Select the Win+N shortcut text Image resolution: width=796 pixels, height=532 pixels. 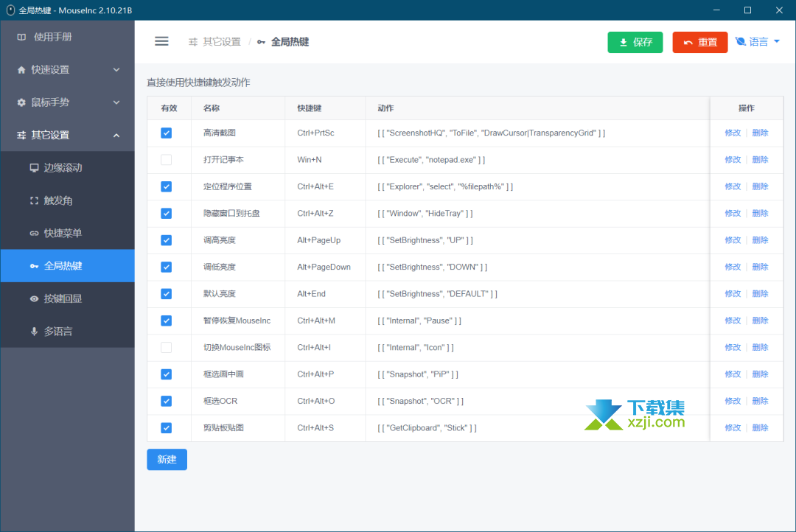click(x=309, y=160)
